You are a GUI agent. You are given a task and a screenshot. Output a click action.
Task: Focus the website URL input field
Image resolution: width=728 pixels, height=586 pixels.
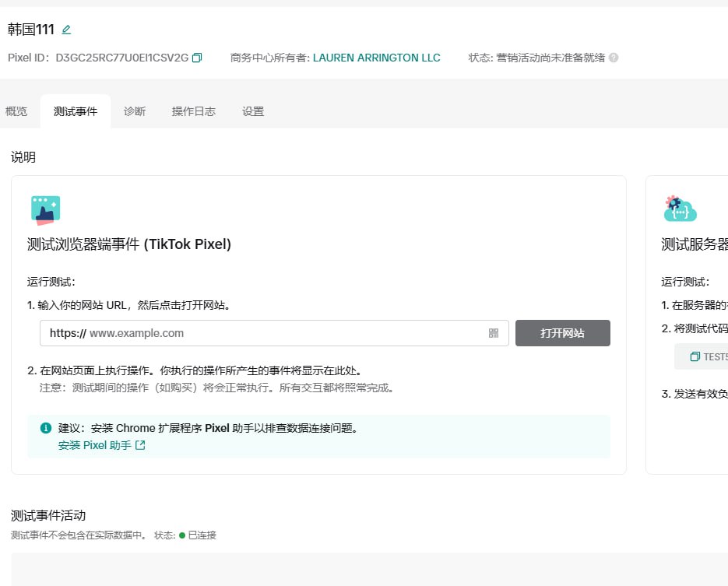(x=284, y=333)
